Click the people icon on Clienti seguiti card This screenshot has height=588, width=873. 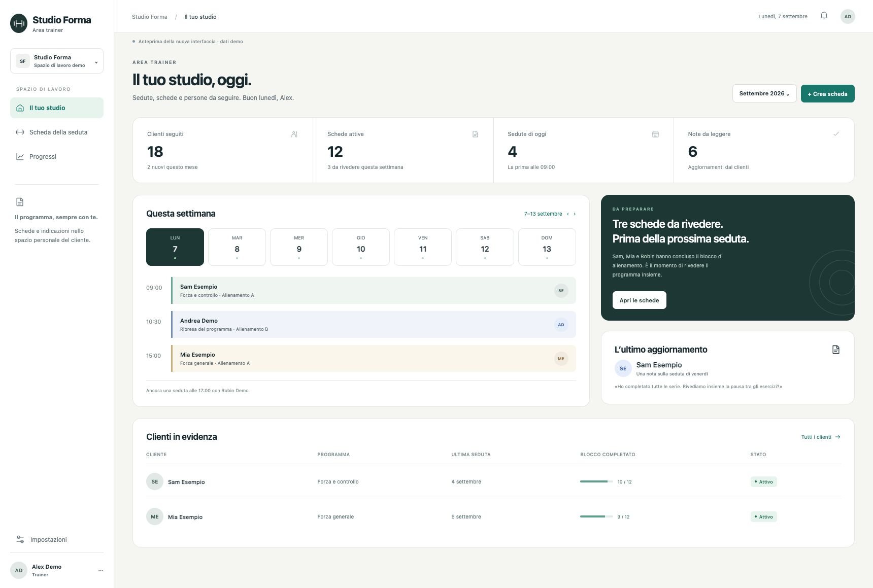point(294,134)
